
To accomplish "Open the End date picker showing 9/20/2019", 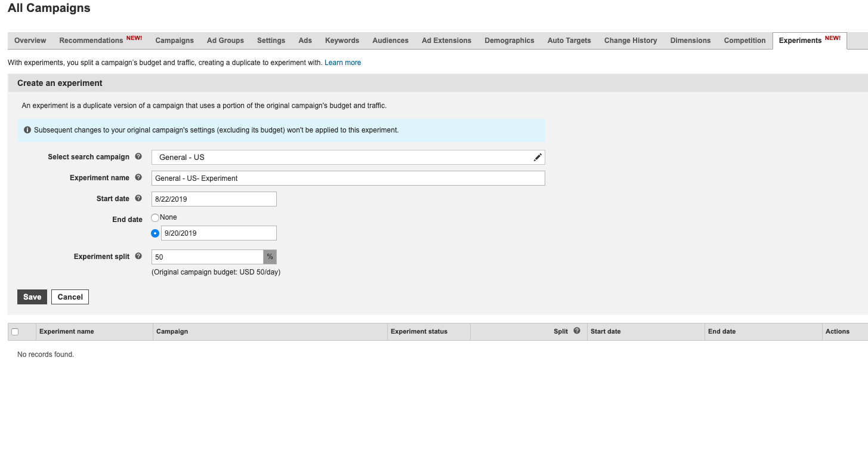I will coord(218,233).
